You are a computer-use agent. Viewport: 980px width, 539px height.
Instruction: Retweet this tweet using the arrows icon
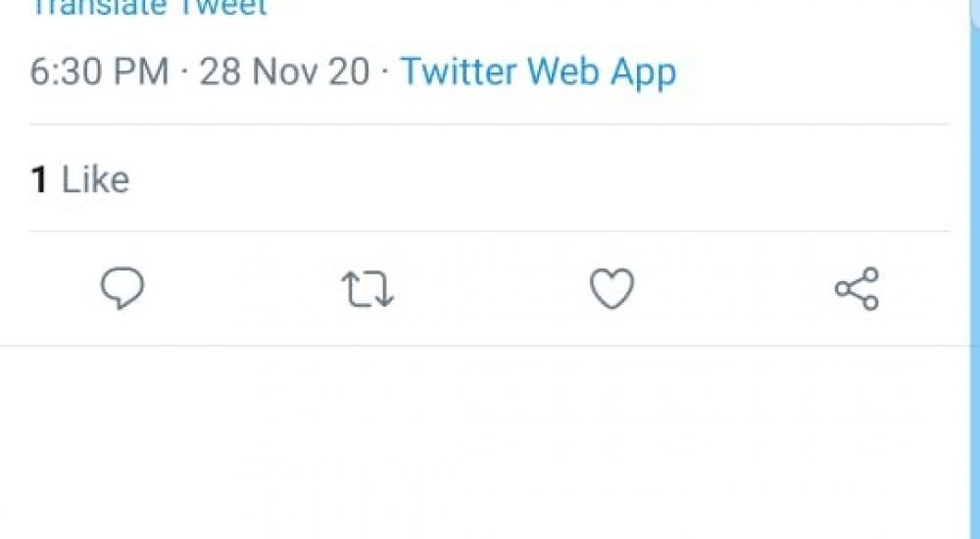tap(367, 290)
